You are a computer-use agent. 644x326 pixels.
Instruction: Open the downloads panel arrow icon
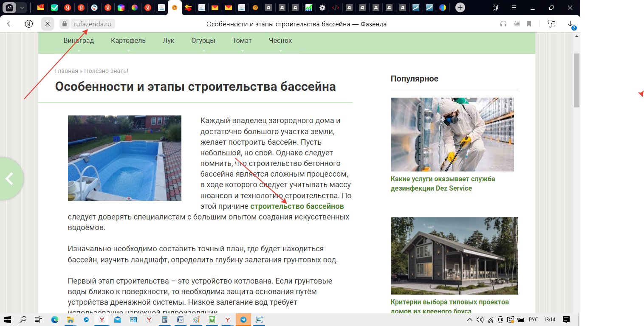click(x=571, y=24)
